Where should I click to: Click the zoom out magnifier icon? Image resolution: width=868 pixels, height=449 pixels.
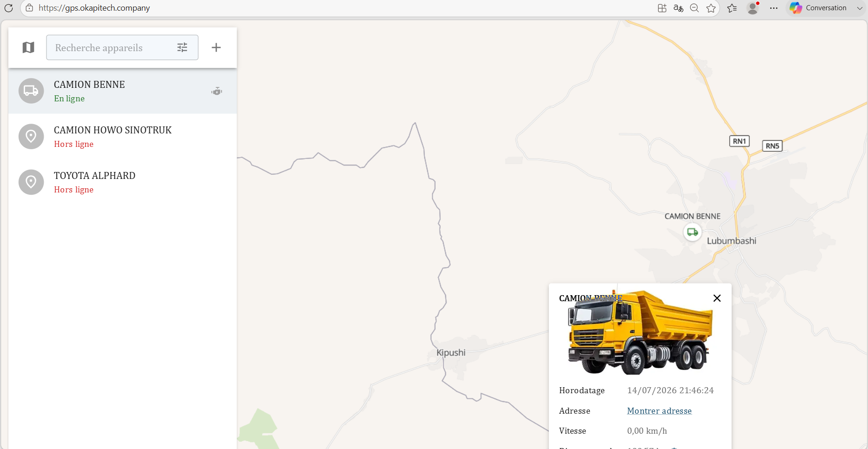point(694,8)
